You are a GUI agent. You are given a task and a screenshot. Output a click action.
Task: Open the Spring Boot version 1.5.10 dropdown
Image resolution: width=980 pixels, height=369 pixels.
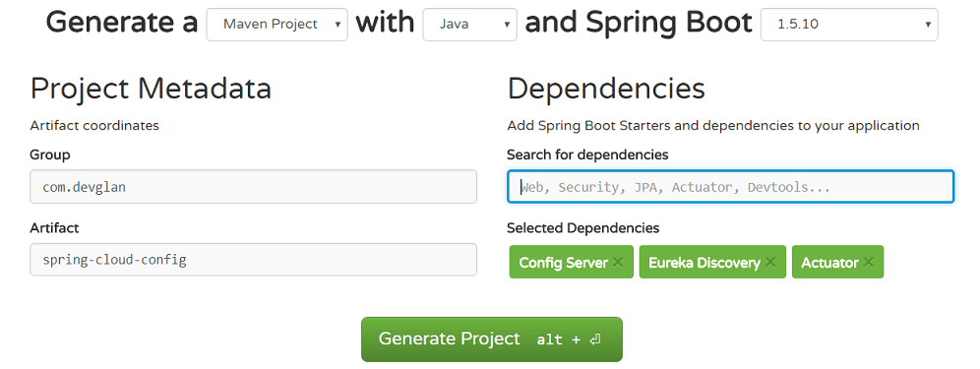click(849, 25)
